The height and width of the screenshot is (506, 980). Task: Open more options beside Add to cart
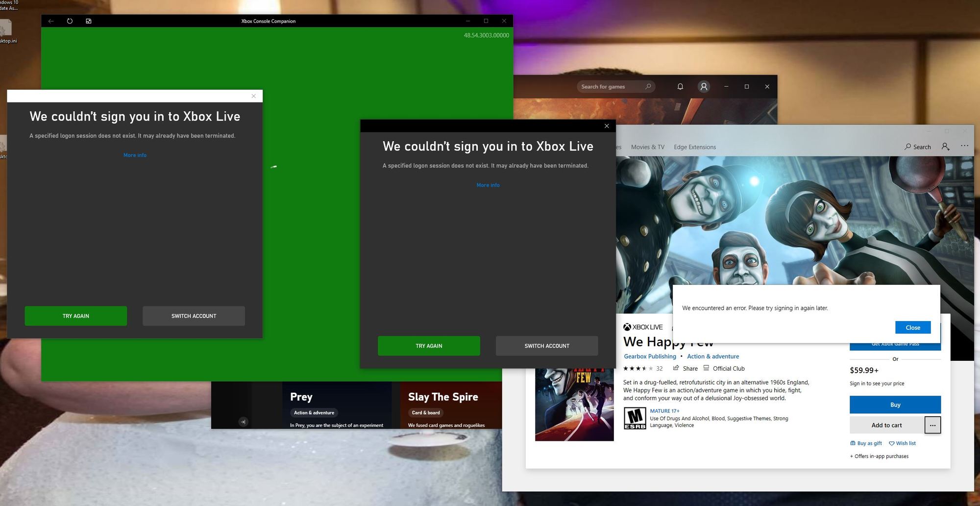click(932, 425)
